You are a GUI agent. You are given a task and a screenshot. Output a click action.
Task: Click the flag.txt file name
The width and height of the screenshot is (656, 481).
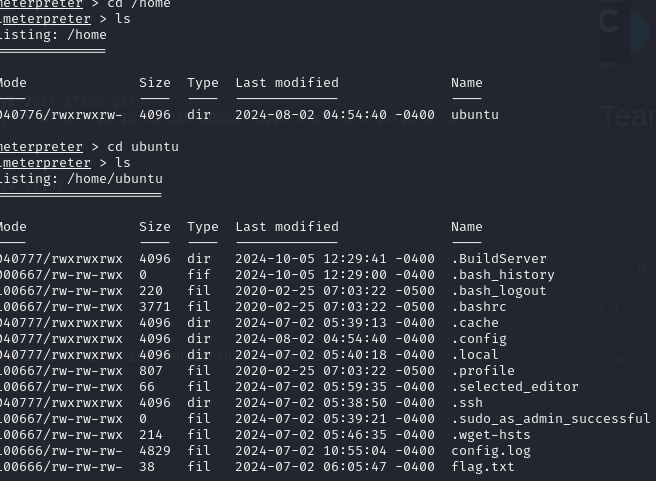[x=483, y=467]
